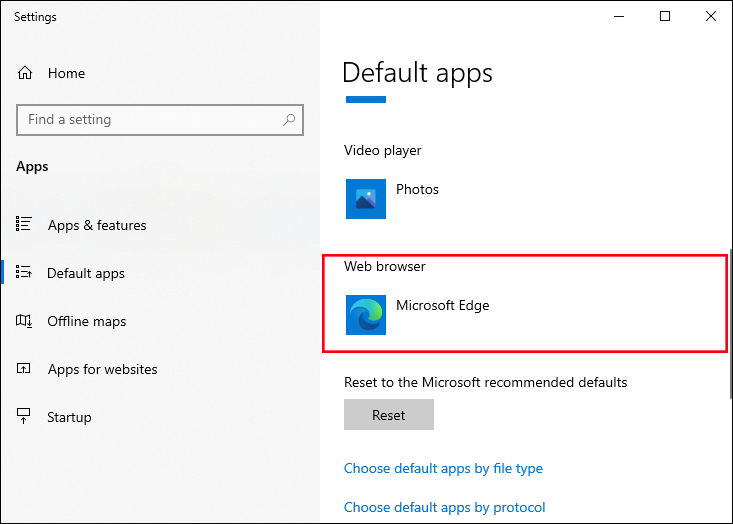
Task: Open Choose default apps by protocol
Action: 445,507
